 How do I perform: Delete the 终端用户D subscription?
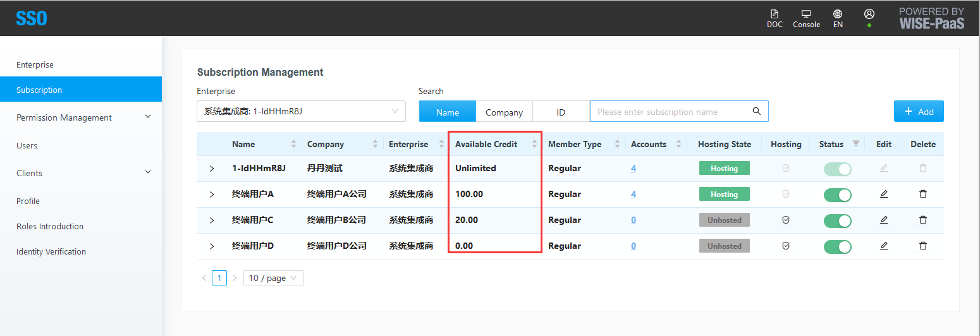point(923,246)
